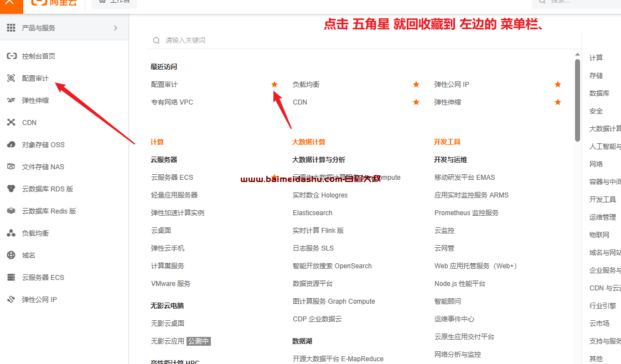Focus the 请输入关键词 search field
The height and width of the screenshot is (364, 621).
click(x=364, y=40)
